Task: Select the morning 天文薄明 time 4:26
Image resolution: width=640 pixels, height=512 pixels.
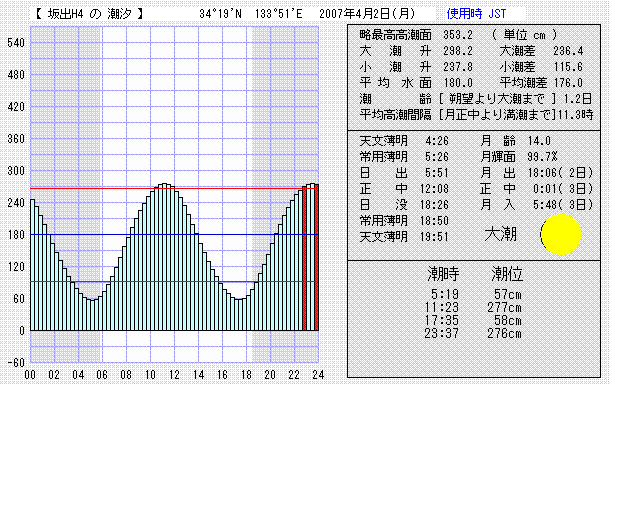Action: point(437,141)
